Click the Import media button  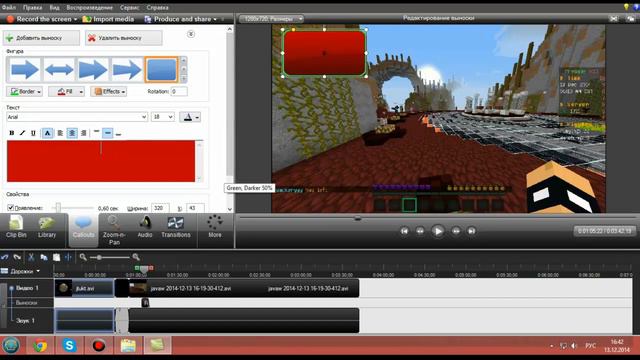tap(108, 19)
